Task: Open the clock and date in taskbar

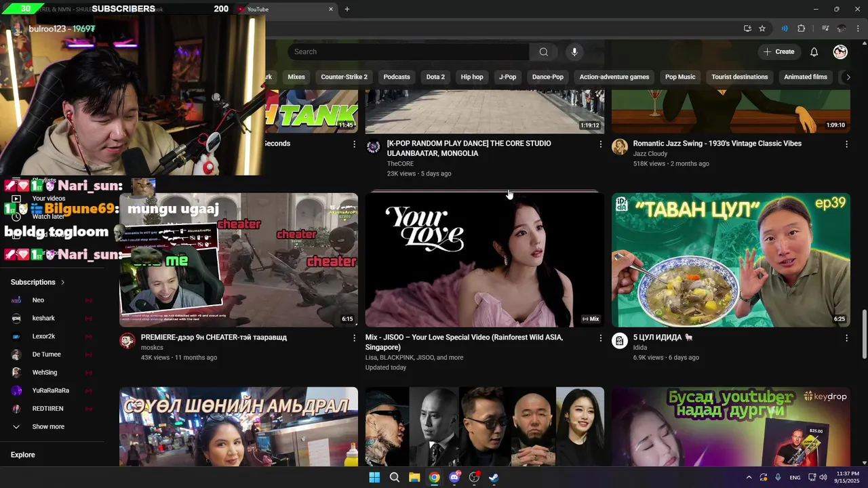Action: pos(848,477)
